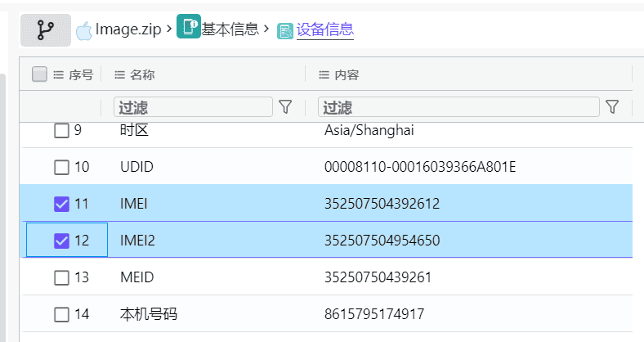Uncheck the row 12 IMEI2 checkbox
The image size is (644, 342).
pyautogui.click(x=61, y=241)
